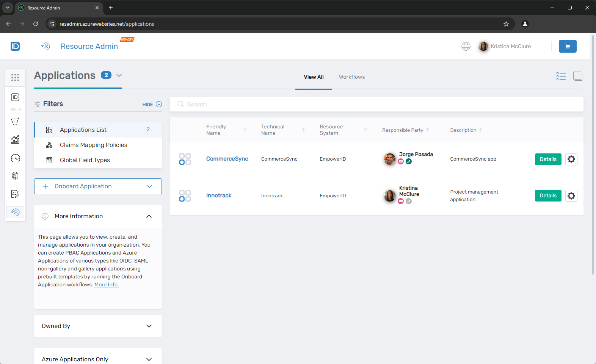Screen dimensions: 596x364
Task: Click the Applications count badge 2
Action: pos(106,75)
